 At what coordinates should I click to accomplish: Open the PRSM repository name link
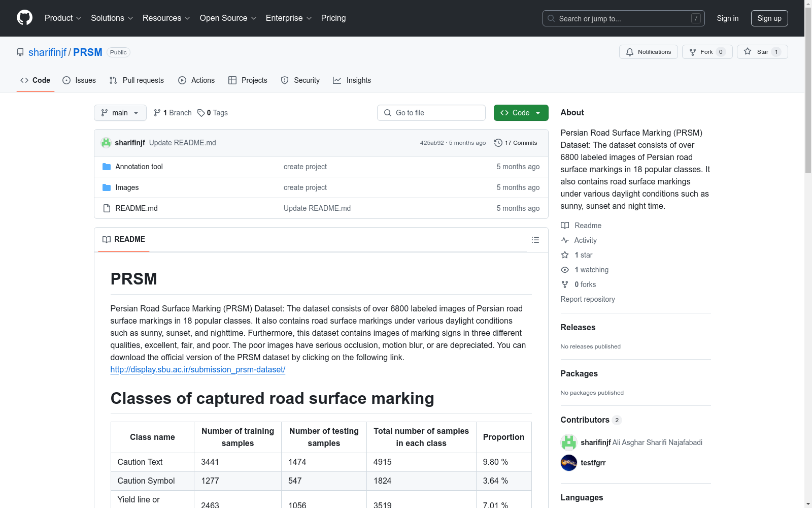tap(88, 52)
